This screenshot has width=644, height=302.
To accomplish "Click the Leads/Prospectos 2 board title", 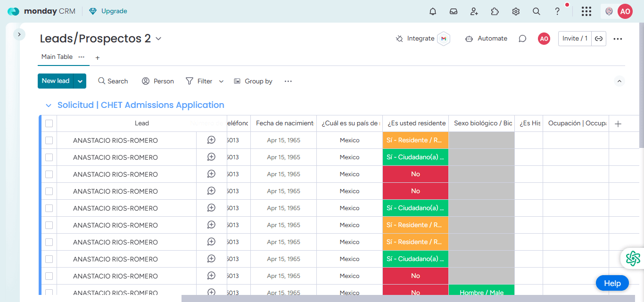I will 95,39.
